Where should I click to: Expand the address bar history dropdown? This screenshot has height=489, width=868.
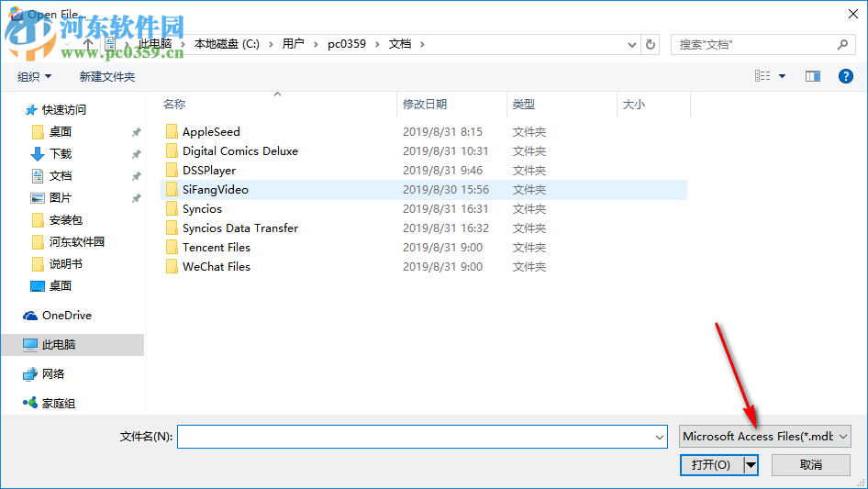coord(631,45)
